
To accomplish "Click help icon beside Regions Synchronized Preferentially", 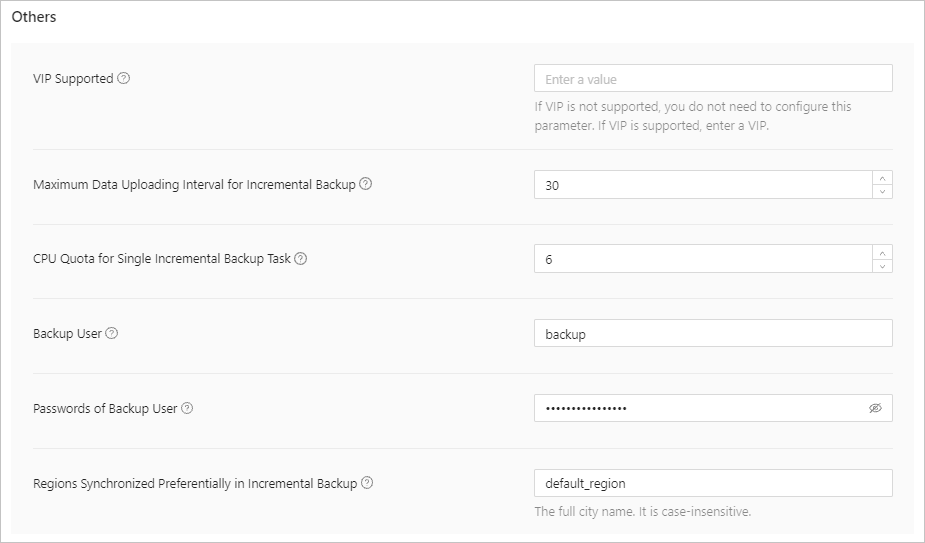I will point(367,483).
